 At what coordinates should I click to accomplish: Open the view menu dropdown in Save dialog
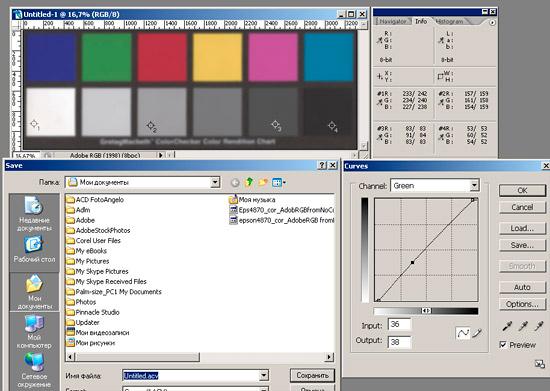(279, 182)
